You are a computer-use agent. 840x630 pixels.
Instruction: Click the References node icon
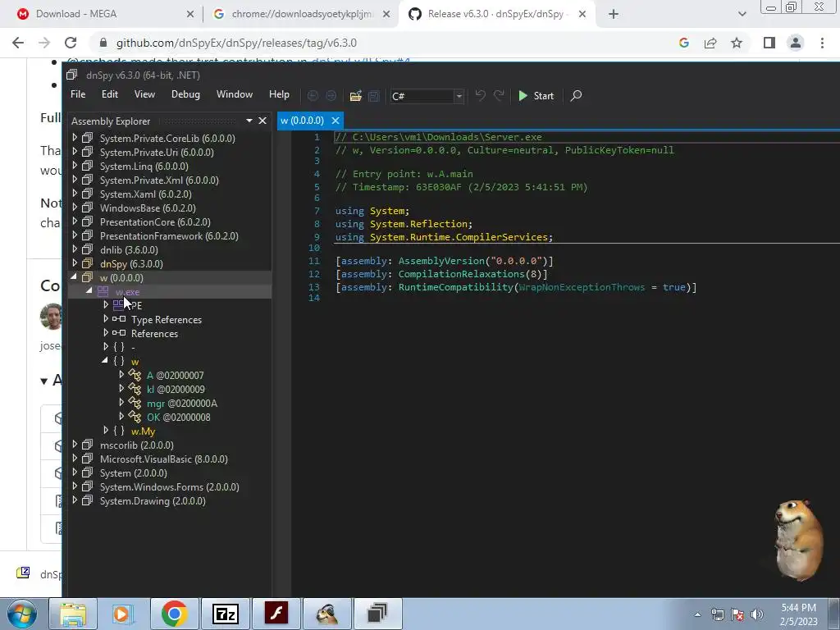coord(119,333)
